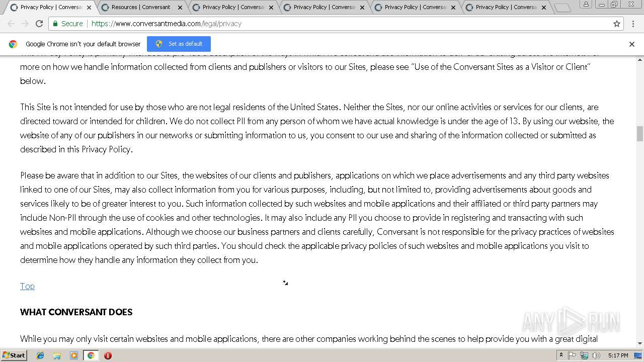
Task: Open the red Opera icon in the taskbar
Action: click(108, 355)
